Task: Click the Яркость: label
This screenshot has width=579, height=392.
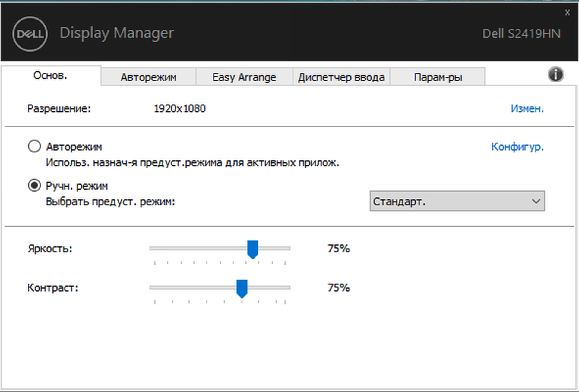Action: tap(50, 249)
